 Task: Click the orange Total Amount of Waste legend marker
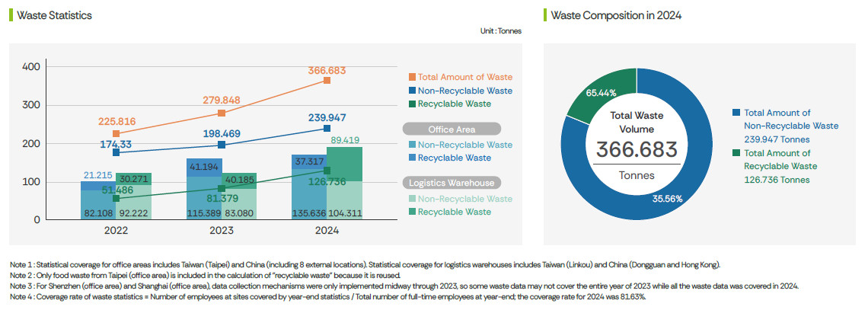(x=412, y=77)
